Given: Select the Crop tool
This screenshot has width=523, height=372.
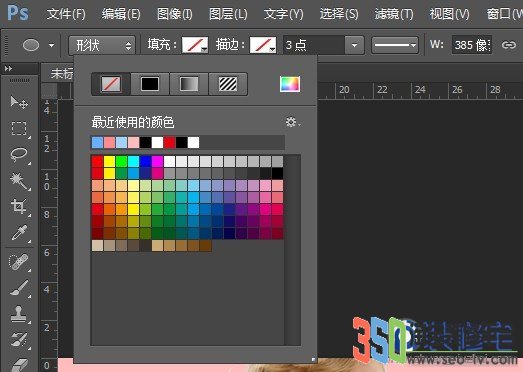Looking at the screenshot, I should [x=19, y=206].
